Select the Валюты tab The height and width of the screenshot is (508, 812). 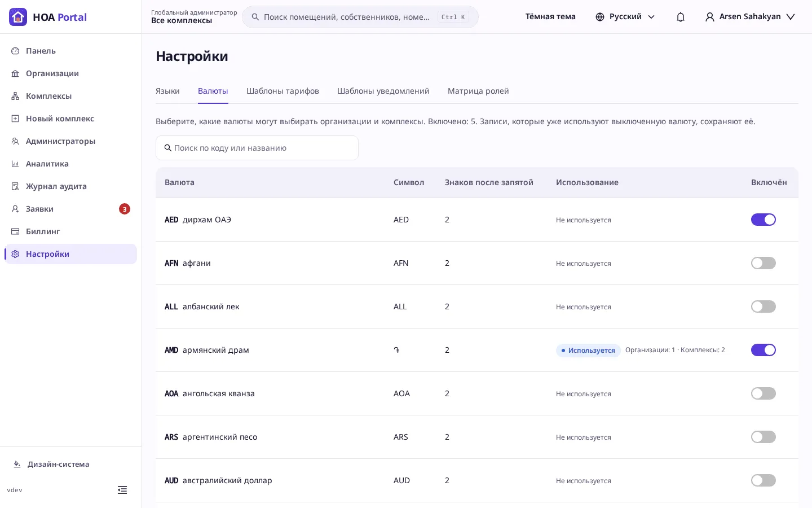213,91
